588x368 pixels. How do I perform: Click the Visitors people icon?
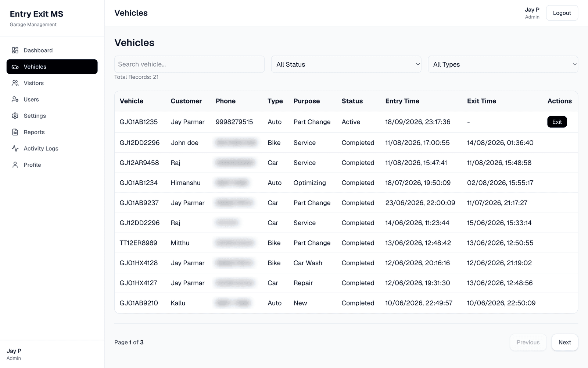point(15,83)
